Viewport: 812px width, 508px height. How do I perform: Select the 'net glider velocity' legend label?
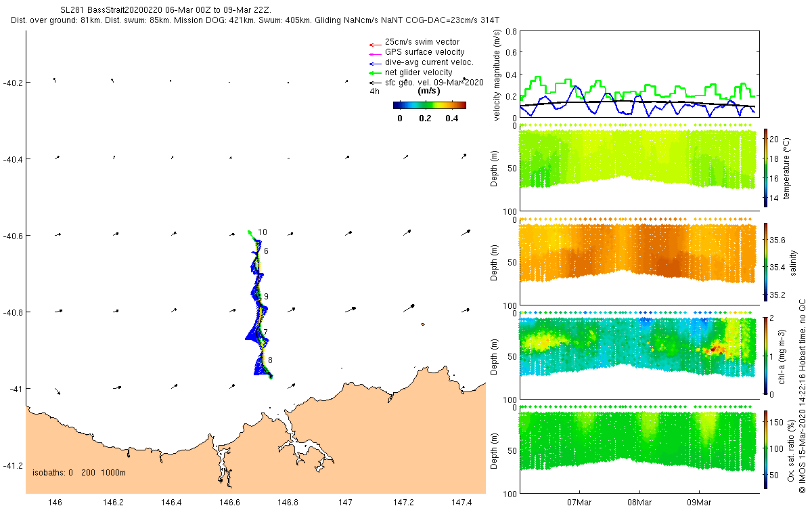coord(419,72)
